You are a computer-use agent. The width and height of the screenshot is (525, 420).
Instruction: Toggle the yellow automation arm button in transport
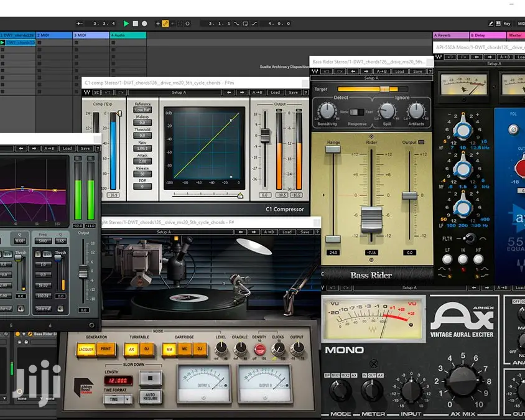click(165, 24)
